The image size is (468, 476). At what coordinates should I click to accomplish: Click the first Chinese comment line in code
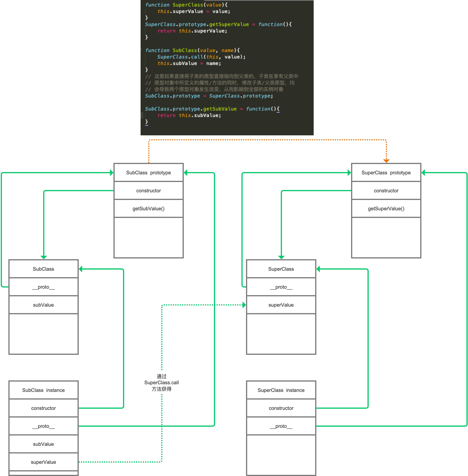(221, 76)
